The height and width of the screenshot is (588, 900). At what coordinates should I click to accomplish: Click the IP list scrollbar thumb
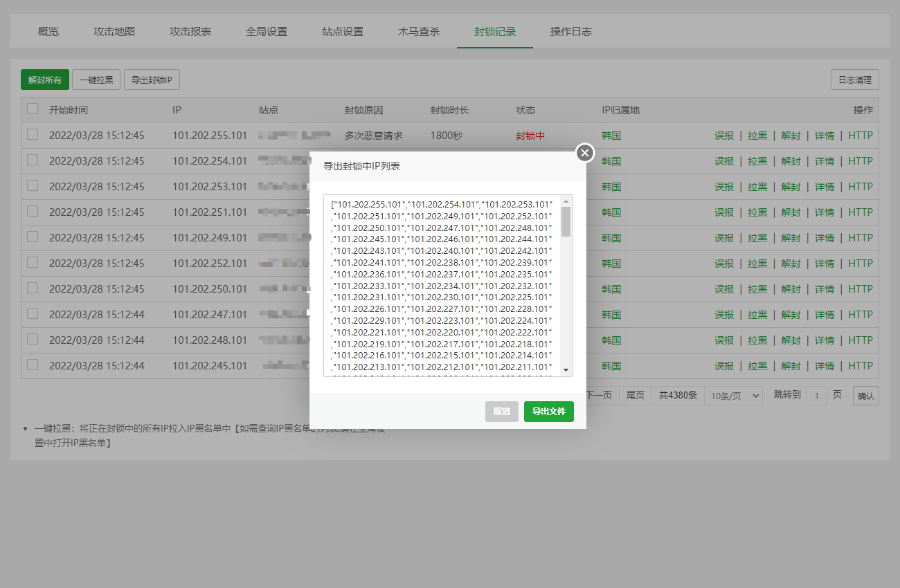pos(566,221)
